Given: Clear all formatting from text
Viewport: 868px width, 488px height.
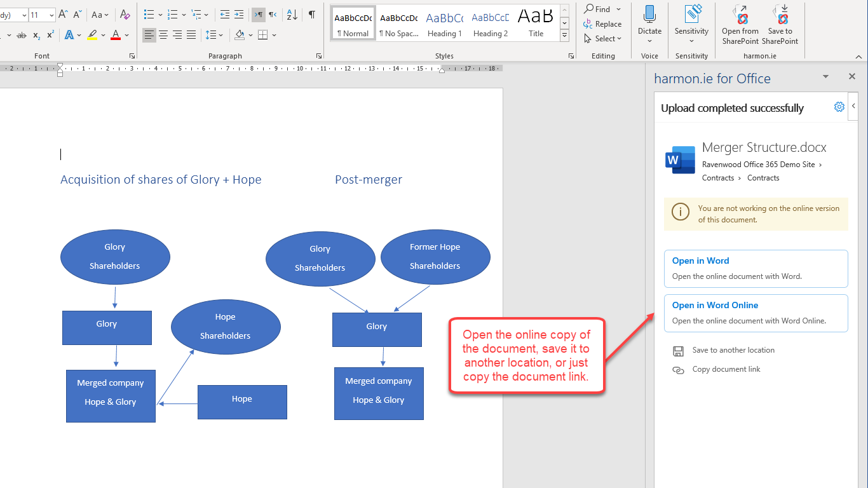Looking at the screenshot, I should tap(125, 14).
